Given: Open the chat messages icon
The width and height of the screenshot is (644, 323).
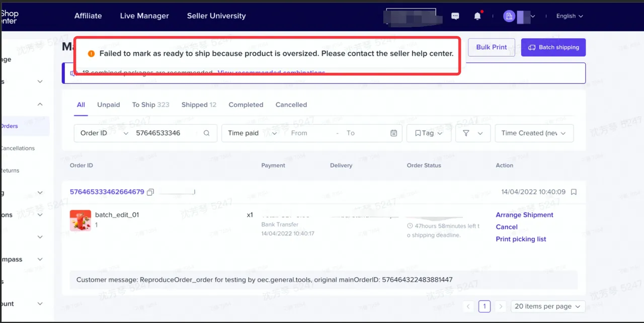Looking at the screenshot, I should (x=455, y=16).
